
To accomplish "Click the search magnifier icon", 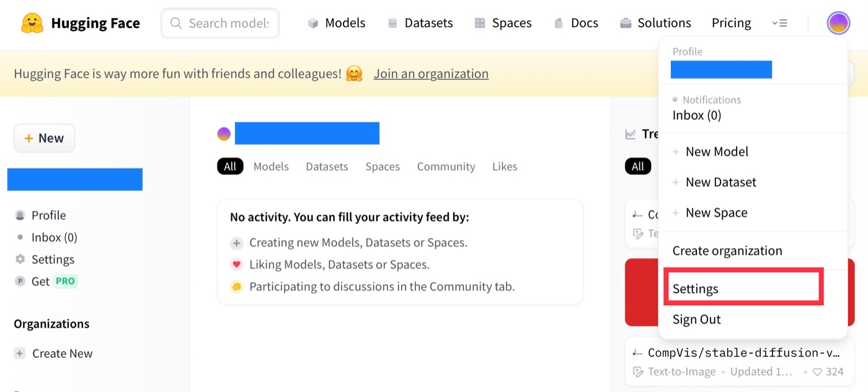I will [x=176, y=23].
